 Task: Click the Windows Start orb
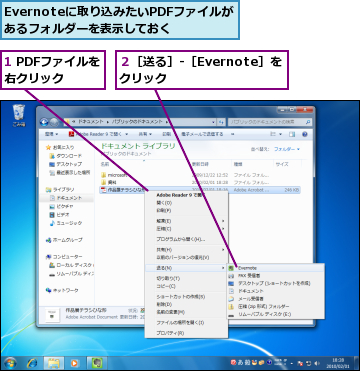tap(10, 362)
